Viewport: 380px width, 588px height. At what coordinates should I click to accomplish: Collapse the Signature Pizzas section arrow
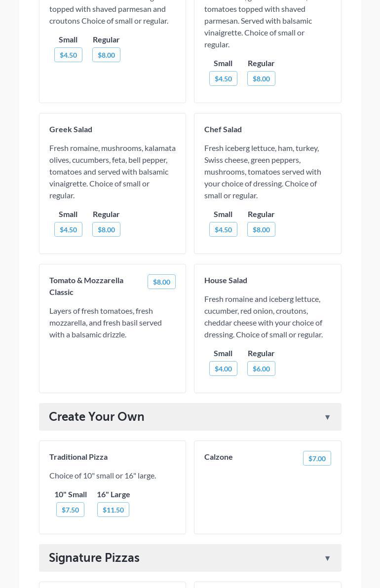[327, 558]
